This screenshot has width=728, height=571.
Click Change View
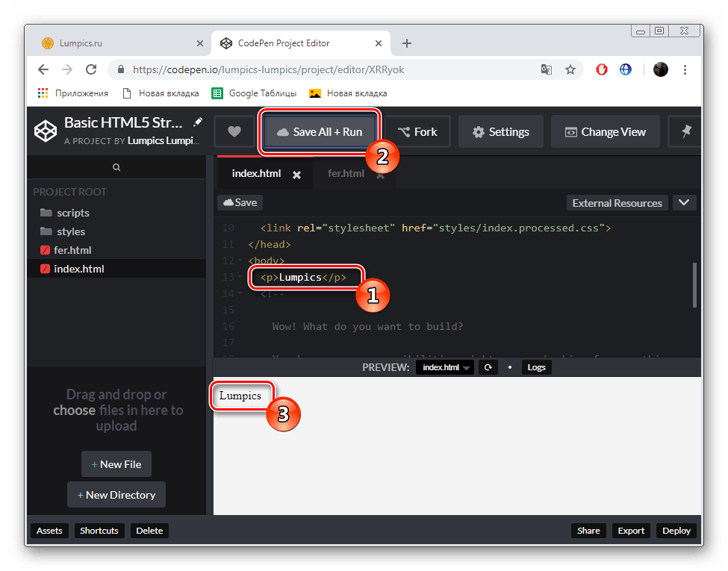[x=605, y=131]
